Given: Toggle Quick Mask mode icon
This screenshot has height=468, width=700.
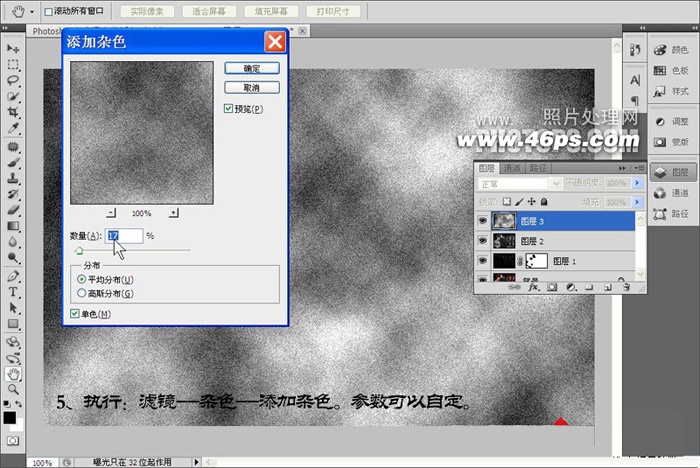Looking at the screenshot, I should pyautogui.click(x=13, y=441).
